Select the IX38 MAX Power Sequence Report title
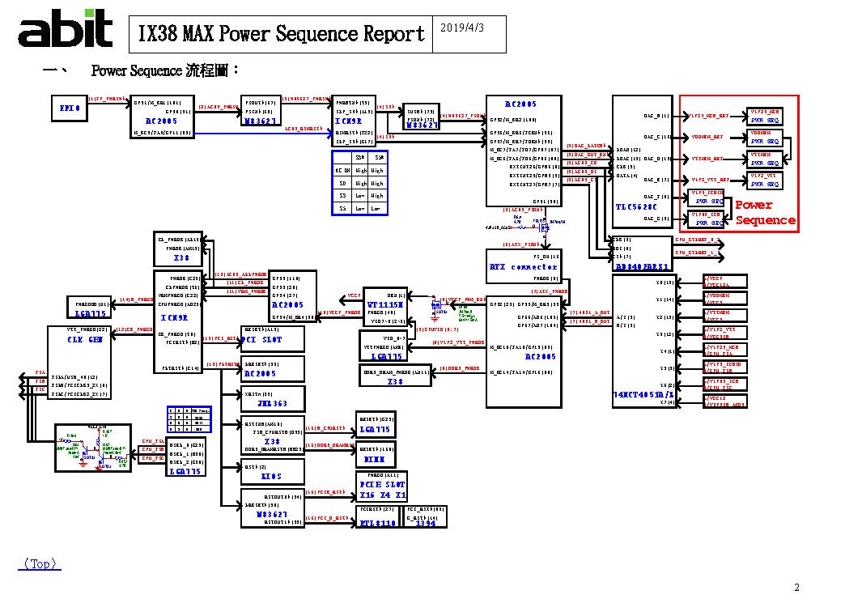This screenshot has height=616, width=862. [281, 33]
